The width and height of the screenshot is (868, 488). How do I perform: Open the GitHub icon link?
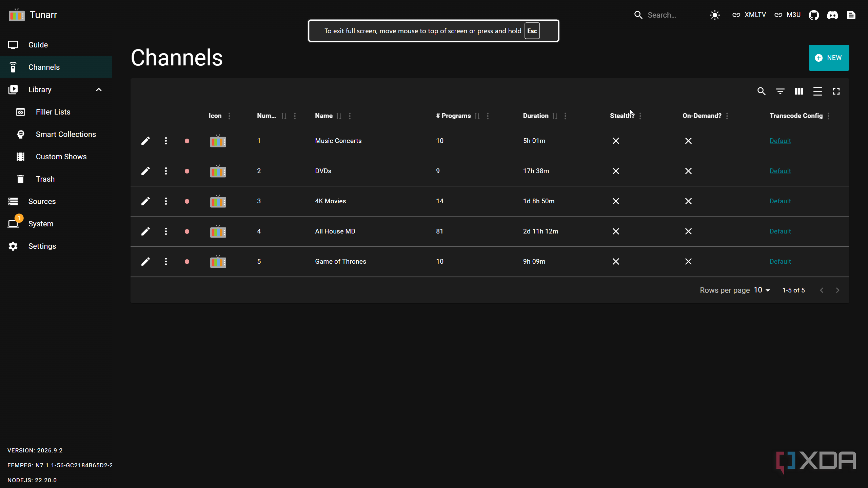pyautogui.click(x=814, y=15)
